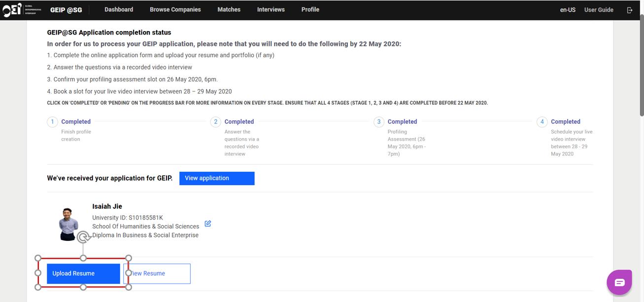Open the purple chat widget
This screenshot has width=644, height=302.
[x=619, y=282]
